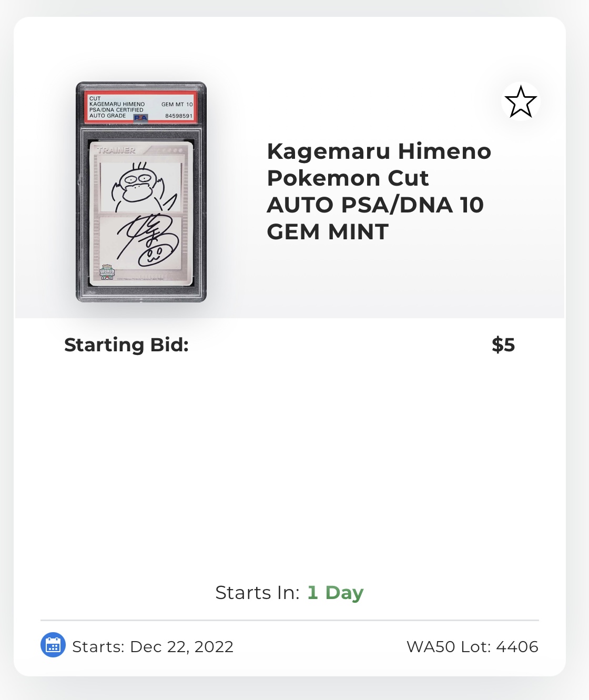Open the graded card slab thumbnail
This screenshot has width=589, height=700.
pos(141,192)
